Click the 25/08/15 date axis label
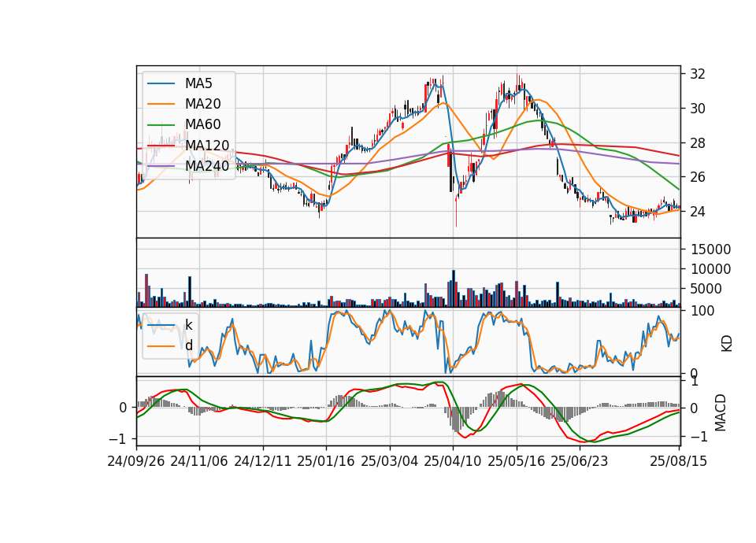Image resolution: width=756 pixels, height=543 pixels. pyautogui.click(x=679, y=461)
